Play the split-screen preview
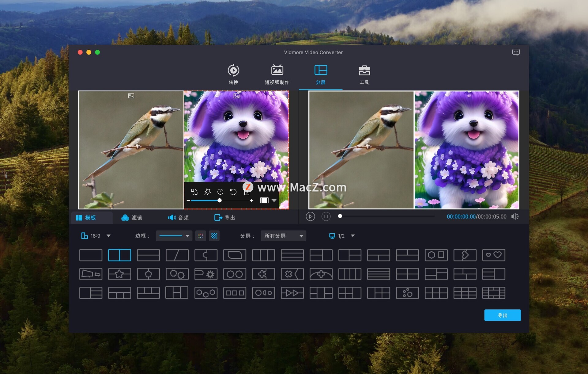Image resolution: width=588 pixels, height=374 pixels. point(310,217)
